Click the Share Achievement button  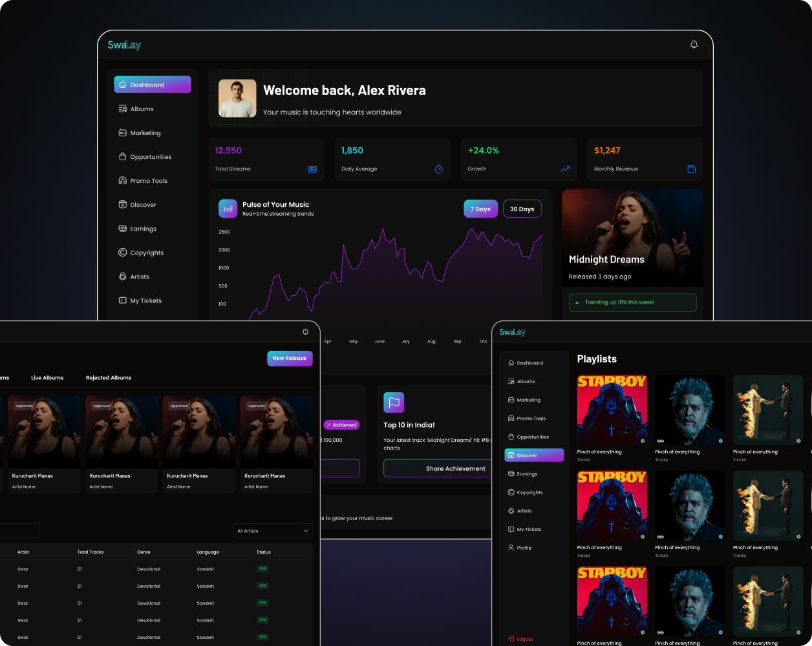pos(455,468)
